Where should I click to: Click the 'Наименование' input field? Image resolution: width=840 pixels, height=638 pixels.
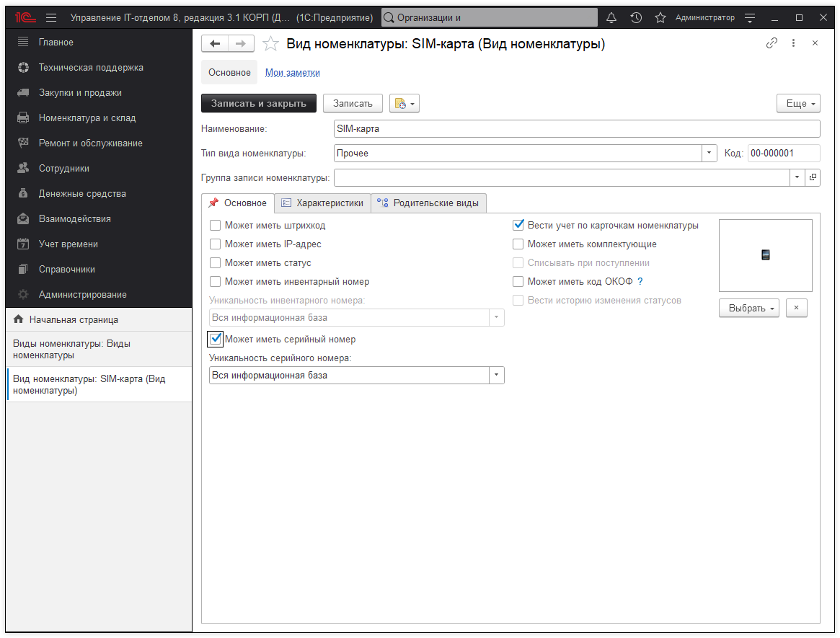(577, 129)
